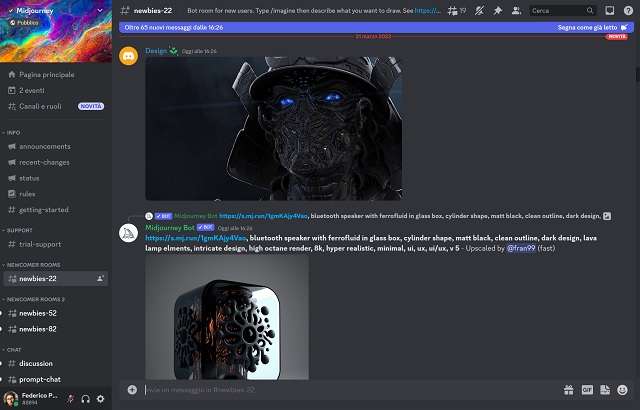The height and width of the screenshot is (410, 640).
Task: Collapse the NEWCOMER ROOMS 2 category
Action: click(x=34, y=299)
